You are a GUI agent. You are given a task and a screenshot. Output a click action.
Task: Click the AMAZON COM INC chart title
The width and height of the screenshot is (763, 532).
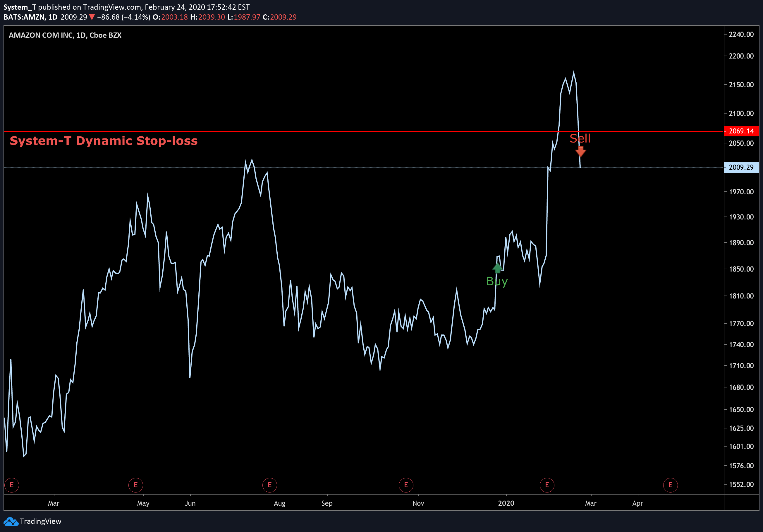tap(65, 35)
